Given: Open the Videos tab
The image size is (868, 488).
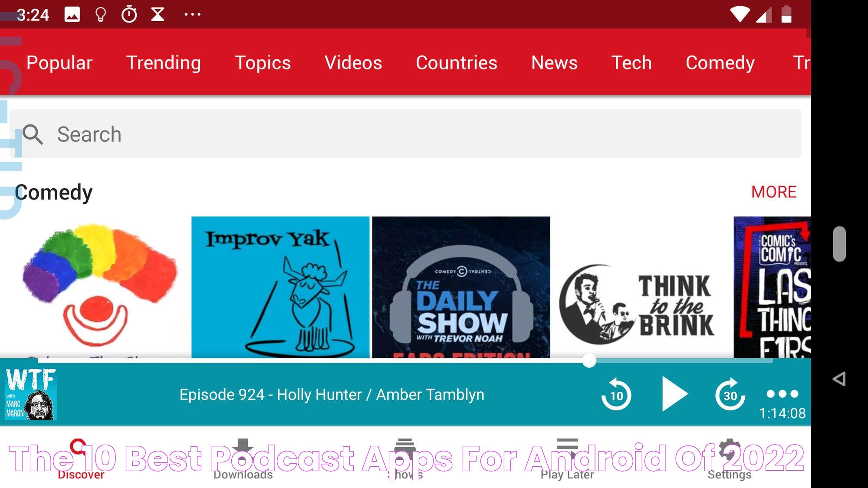Looking at the screenshot, I should point(353,62).
